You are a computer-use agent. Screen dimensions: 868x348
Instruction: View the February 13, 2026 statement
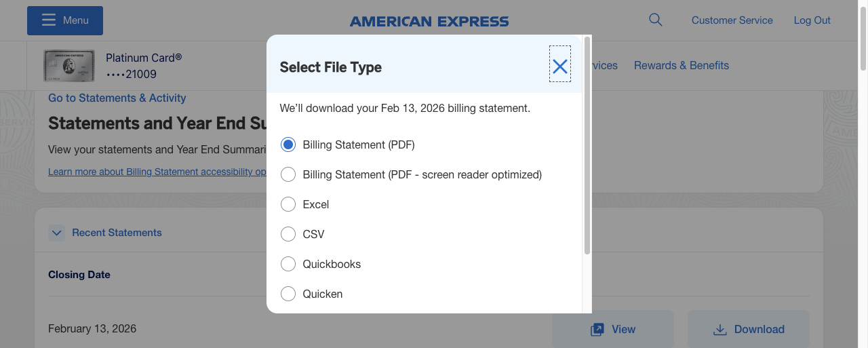pos(612,329)
